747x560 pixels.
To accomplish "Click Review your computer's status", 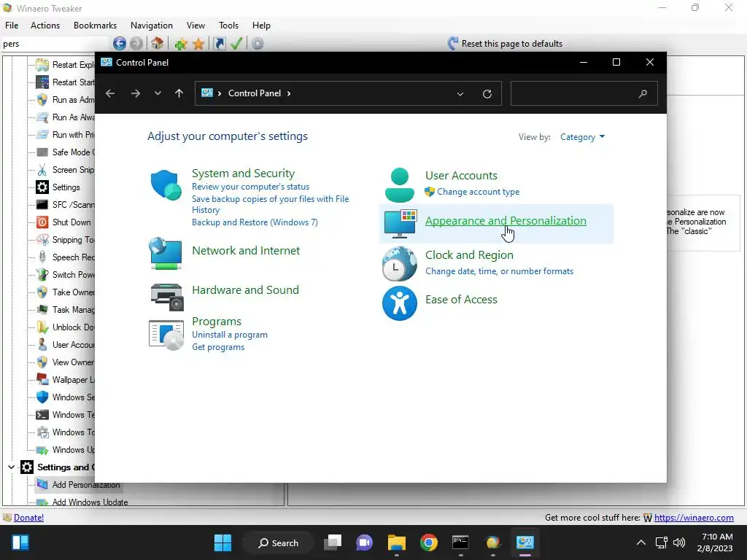I will coord(251,187).
